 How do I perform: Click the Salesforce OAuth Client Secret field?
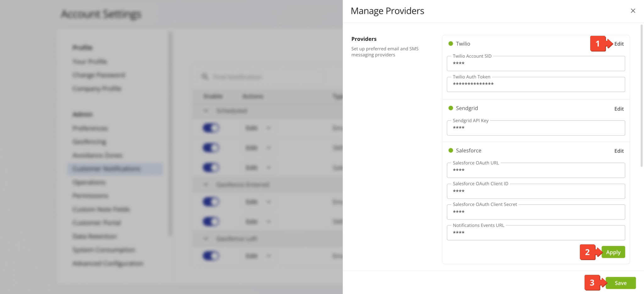(536, 212)
